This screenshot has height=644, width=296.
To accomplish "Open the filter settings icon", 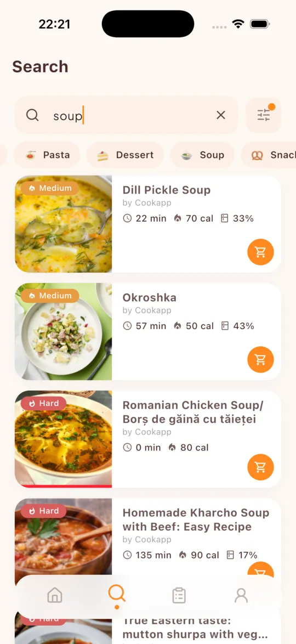I will coord(264,115).
